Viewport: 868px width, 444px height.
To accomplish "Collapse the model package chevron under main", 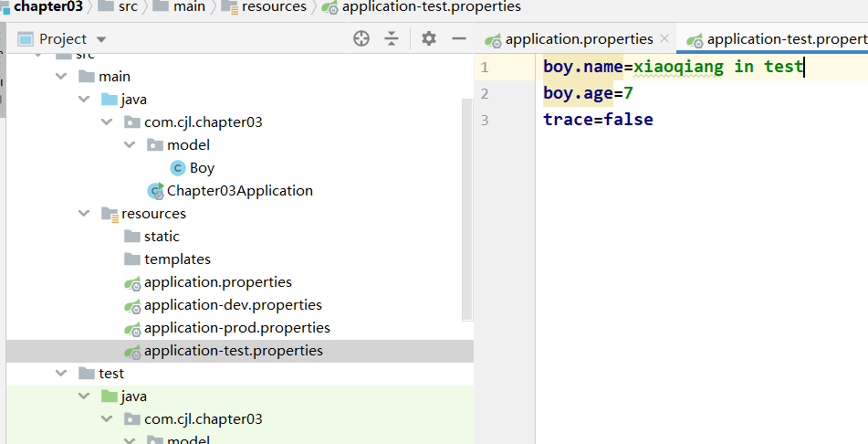I will point(130,144).
